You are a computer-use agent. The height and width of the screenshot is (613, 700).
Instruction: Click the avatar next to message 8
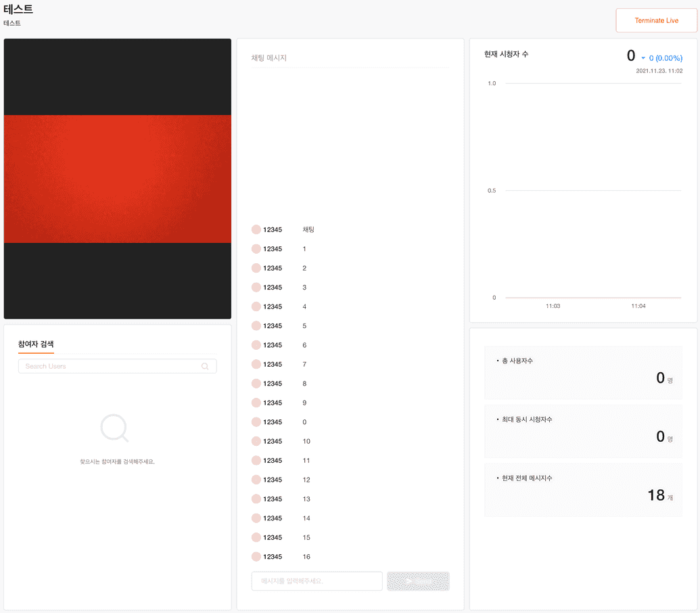point(256,384)
